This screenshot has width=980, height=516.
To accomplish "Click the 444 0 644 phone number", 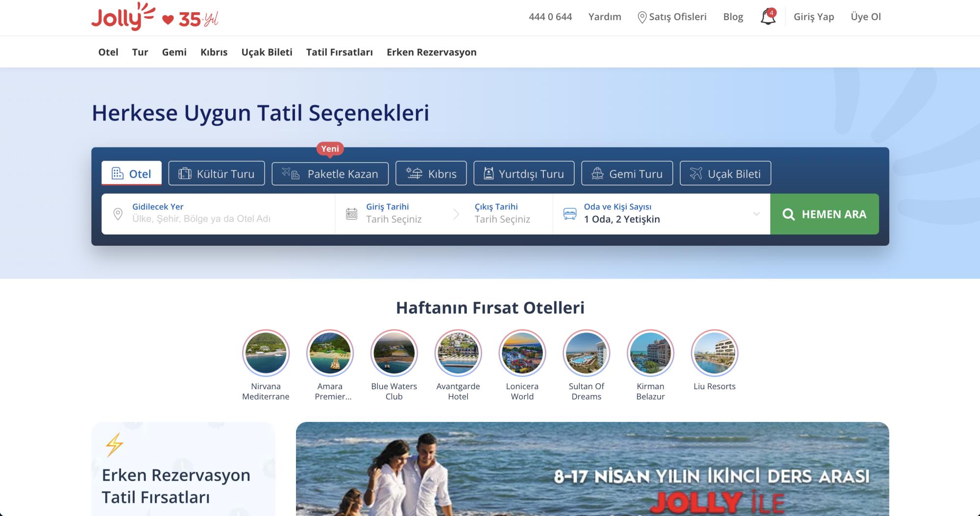I will tap(550, 17).
